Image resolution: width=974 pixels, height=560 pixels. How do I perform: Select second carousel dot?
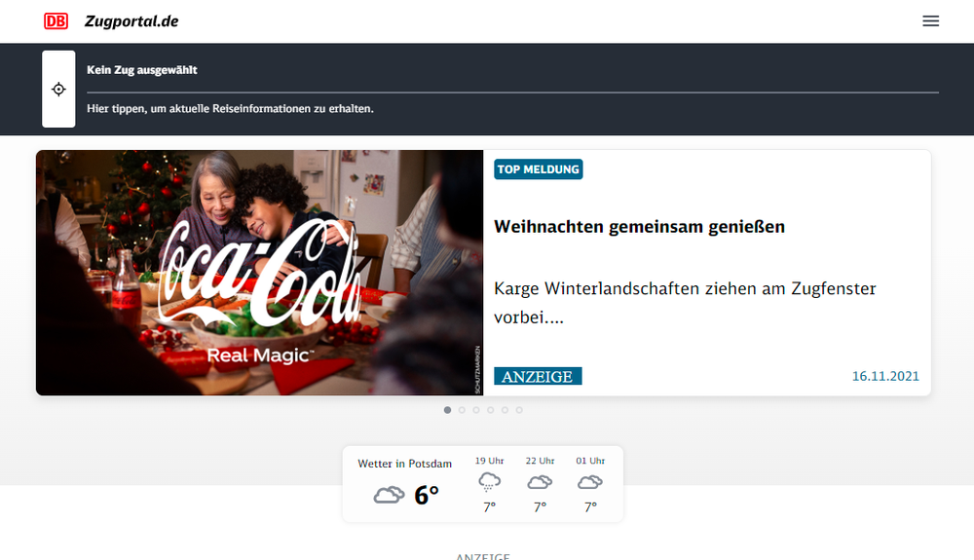462,410
